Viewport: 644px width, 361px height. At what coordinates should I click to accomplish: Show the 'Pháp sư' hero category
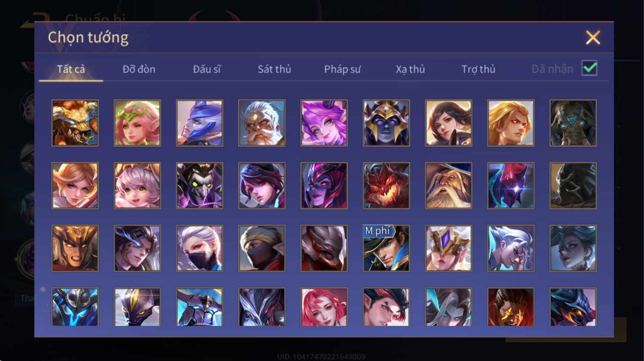click(342, 69)
